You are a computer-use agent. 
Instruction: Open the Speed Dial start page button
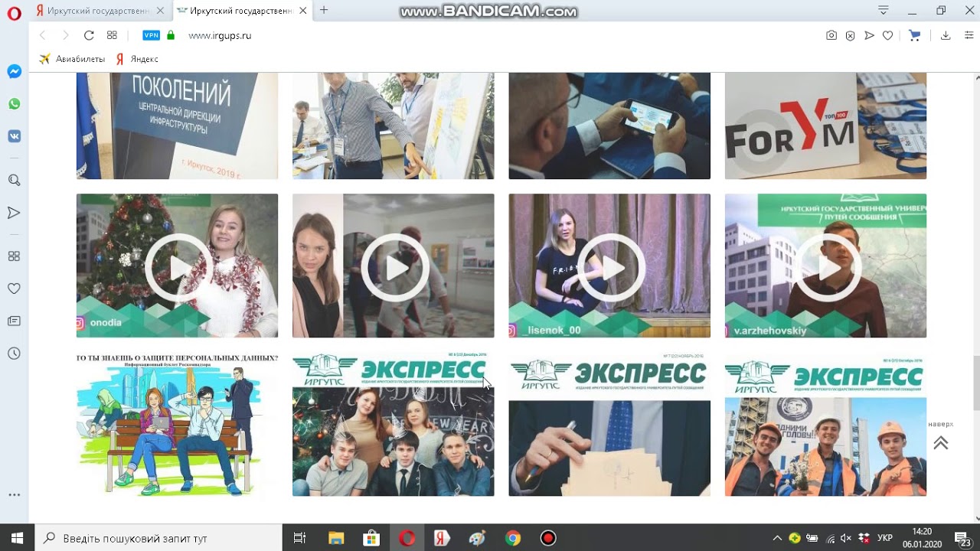(x=113, y=35)
